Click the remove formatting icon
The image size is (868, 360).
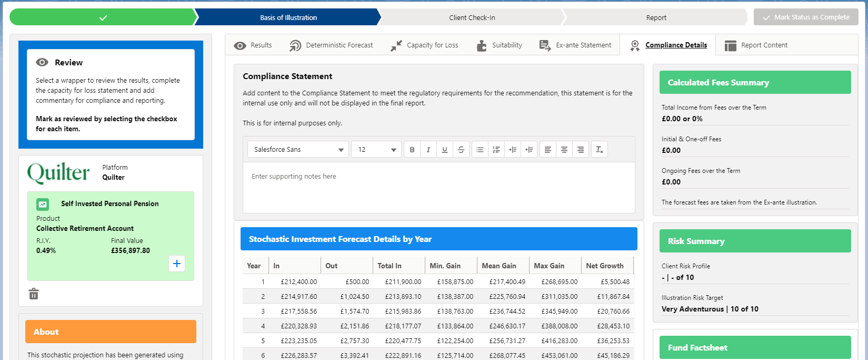coord(600,150)
